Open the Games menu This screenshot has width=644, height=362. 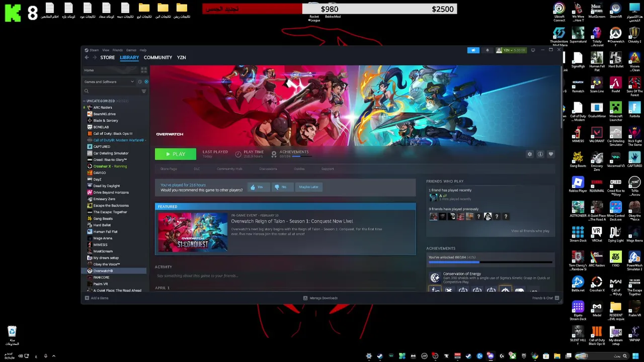[131, 50]
